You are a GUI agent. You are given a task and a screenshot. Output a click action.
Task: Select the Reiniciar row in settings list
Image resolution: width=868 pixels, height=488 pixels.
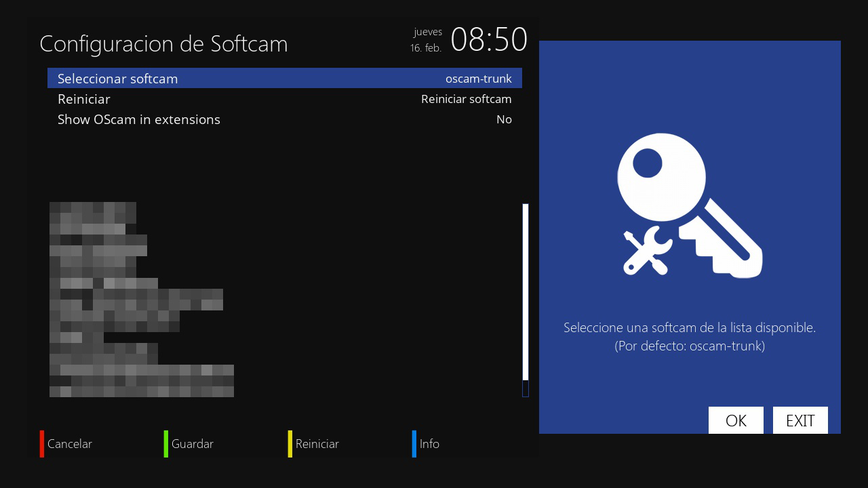tap(84, 99)
